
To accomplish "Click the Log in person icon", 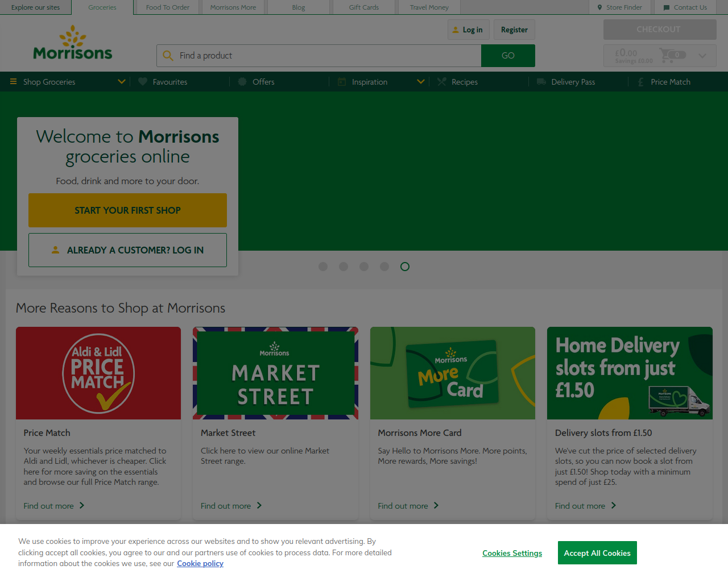I will [455, 30].
